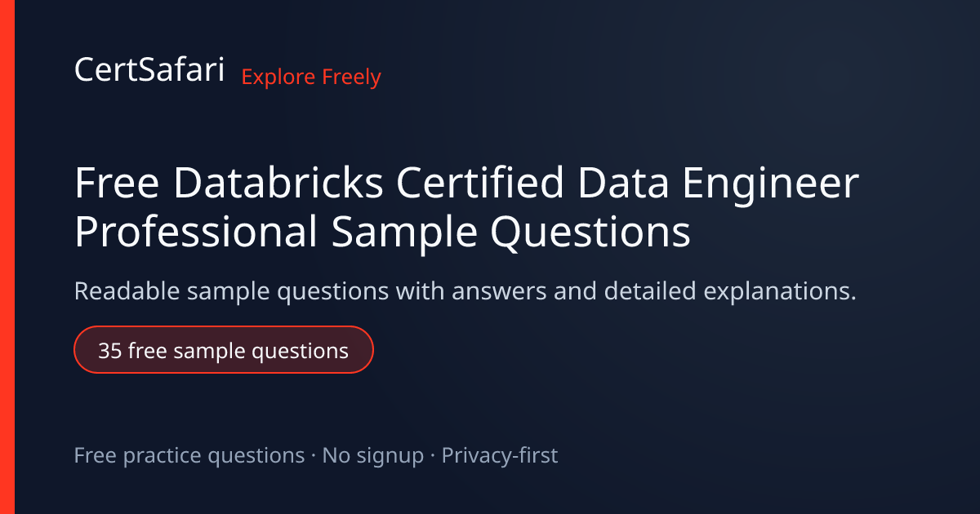Select the No signup footer text

373,455
